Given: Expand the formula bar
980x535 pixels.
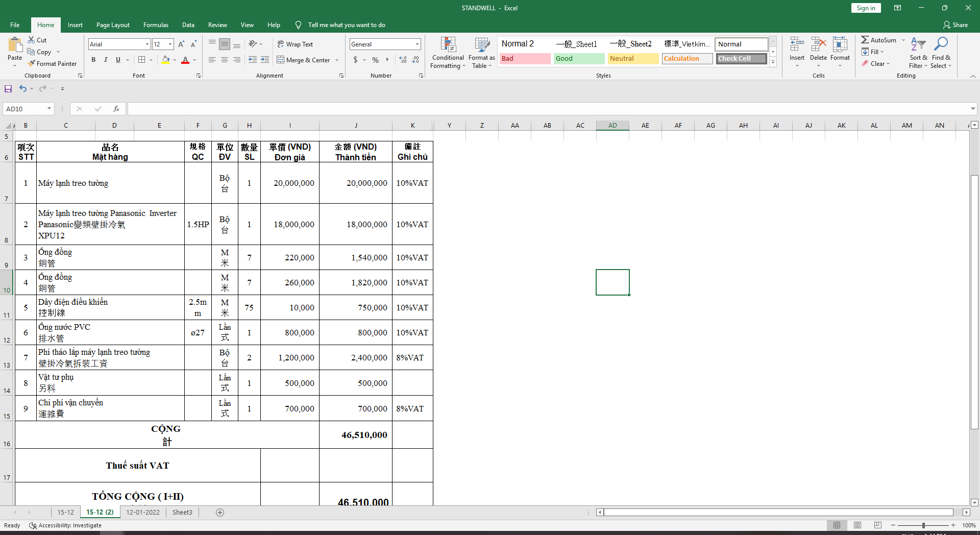Looking at the screenshot, I should point(973,109).
